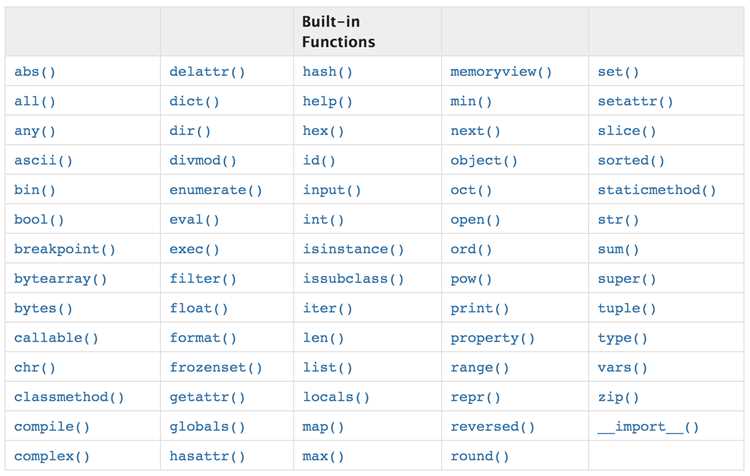Open the isinstance() documentation link
This screenshot has width=750, height=476.
353,249
